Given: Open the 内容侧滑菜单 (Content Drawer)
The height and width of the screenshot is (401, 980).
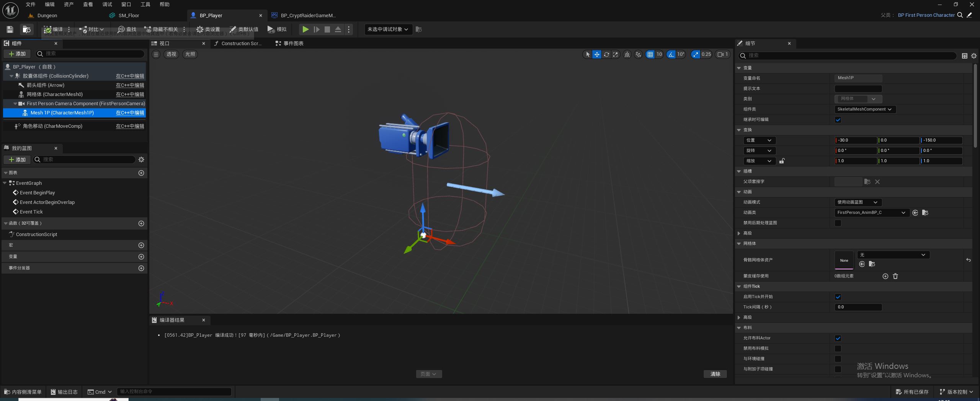Looking at the screenshot, I should pyautogui.click(x=23, y=392).
